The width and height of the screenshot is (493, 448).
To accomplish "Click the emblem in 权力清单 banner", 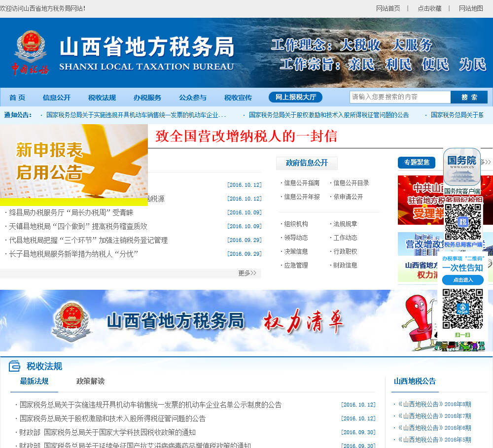I will (71, 321).
